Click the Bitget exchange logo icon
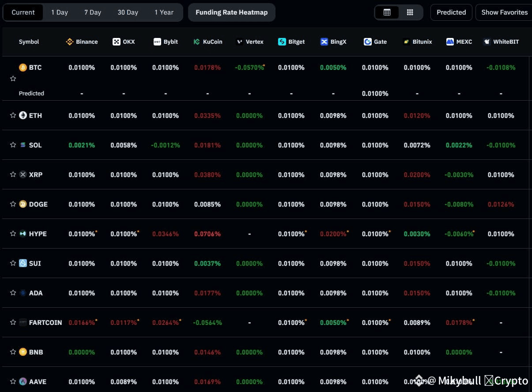532x392 pixels. coord(282,42)
